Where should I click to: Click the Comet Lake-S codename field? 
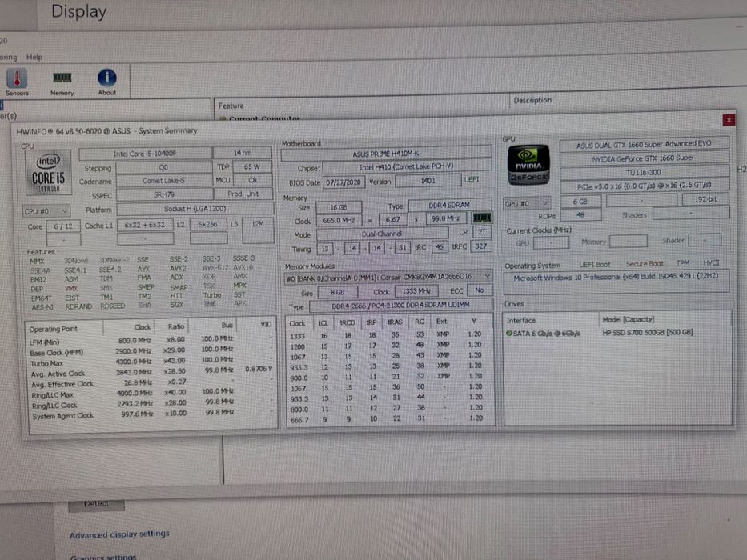tap(164, 181)
